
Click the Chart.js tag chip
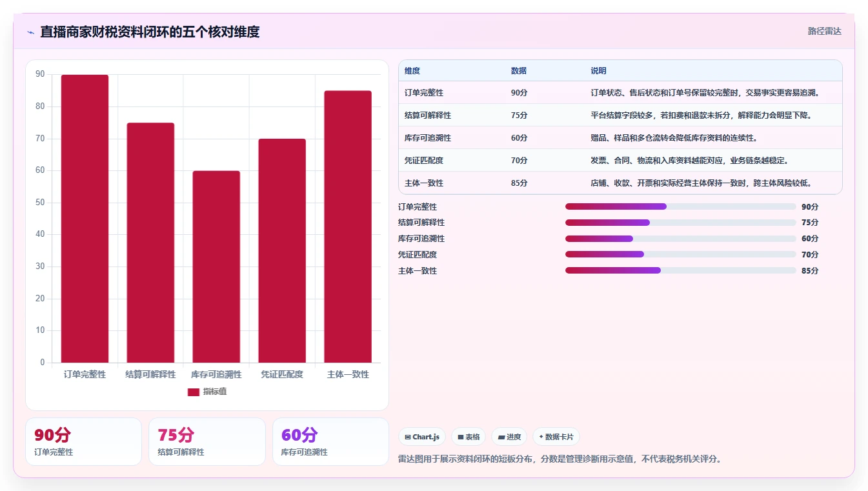pyautogui.click(x=422, y=437)
